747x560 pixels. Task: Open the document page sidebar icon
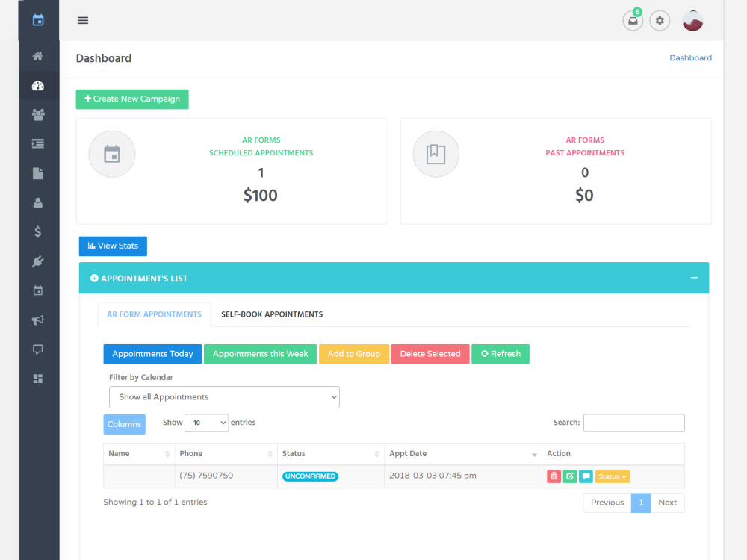[x=38, y=173]
